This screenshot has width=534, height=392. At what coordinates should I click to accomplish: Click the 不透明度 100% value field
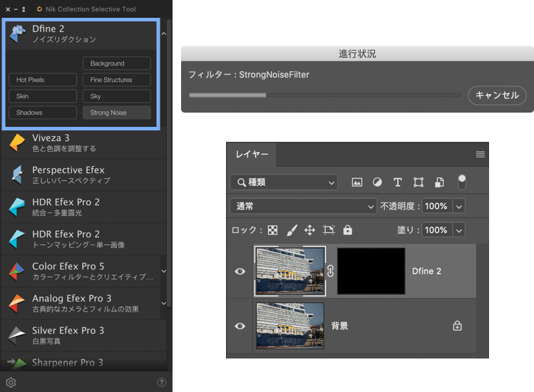(x=437, y=206)
